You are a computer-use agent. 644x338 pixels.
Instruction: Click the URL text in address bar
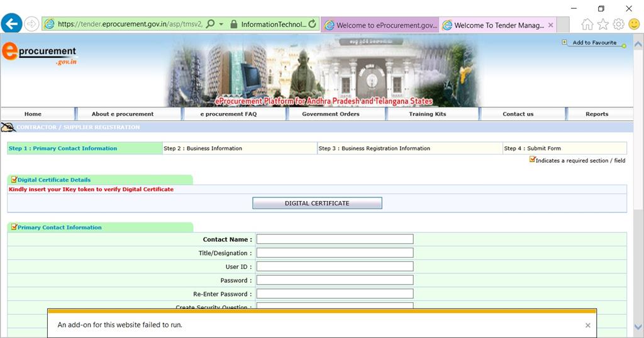tap(130, 25)
